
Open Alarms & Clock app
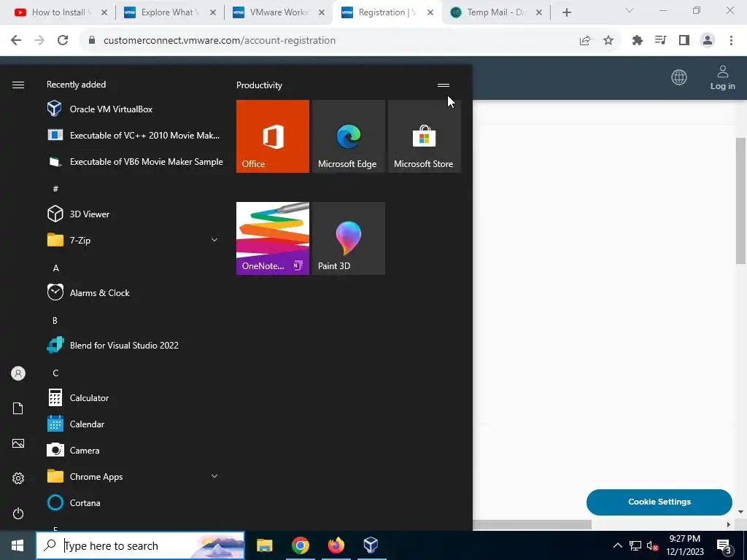pyautogui.click(x=134, y=293)
